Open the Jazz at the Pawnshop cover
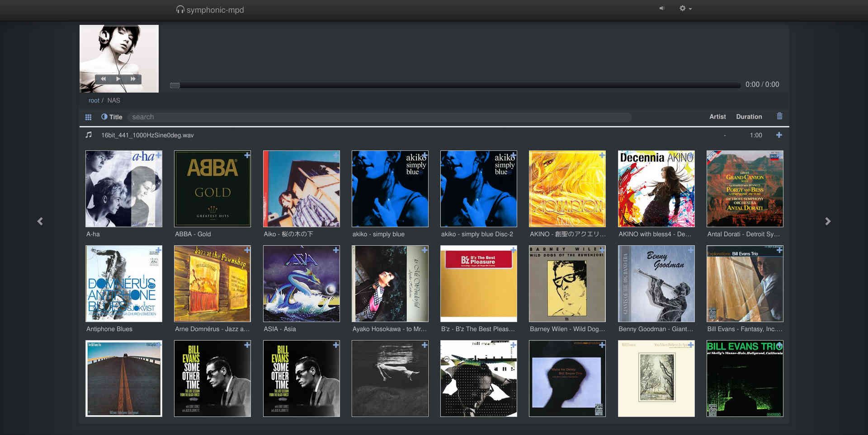868x435 pixels. (x=212, y=284)
